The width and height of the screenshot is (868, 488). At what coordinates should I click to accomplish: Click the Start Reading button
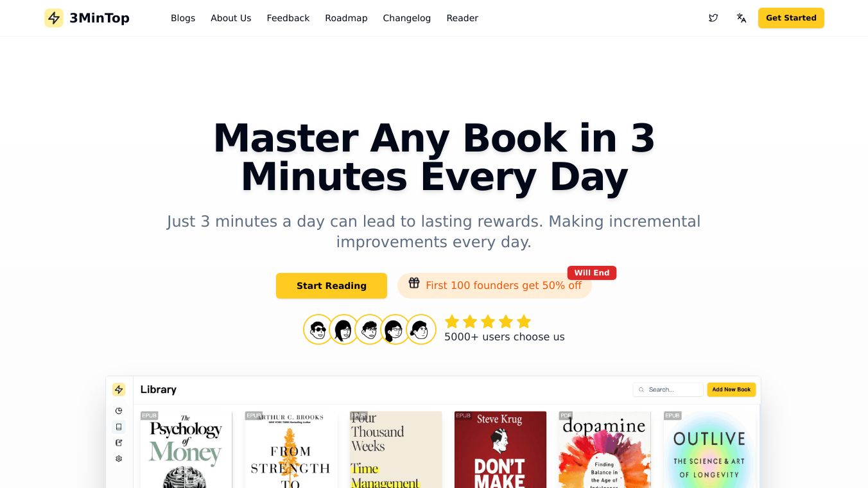pos(331,286)
